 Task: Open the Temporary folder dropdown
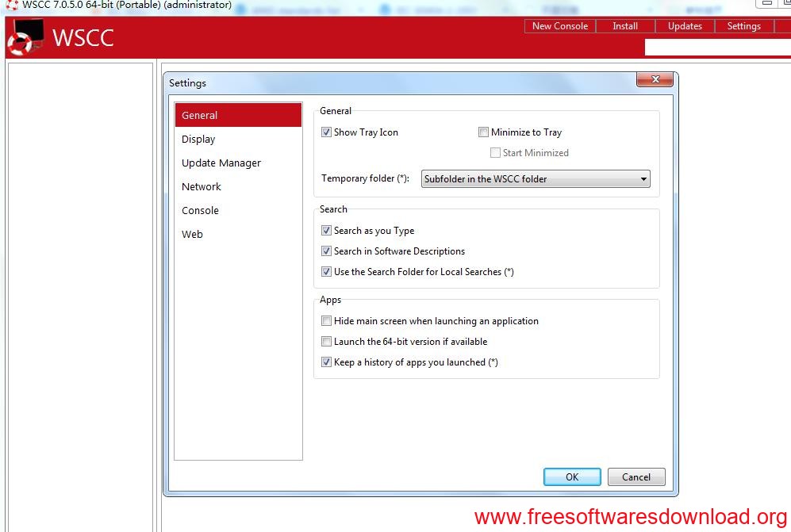point(536,179)
